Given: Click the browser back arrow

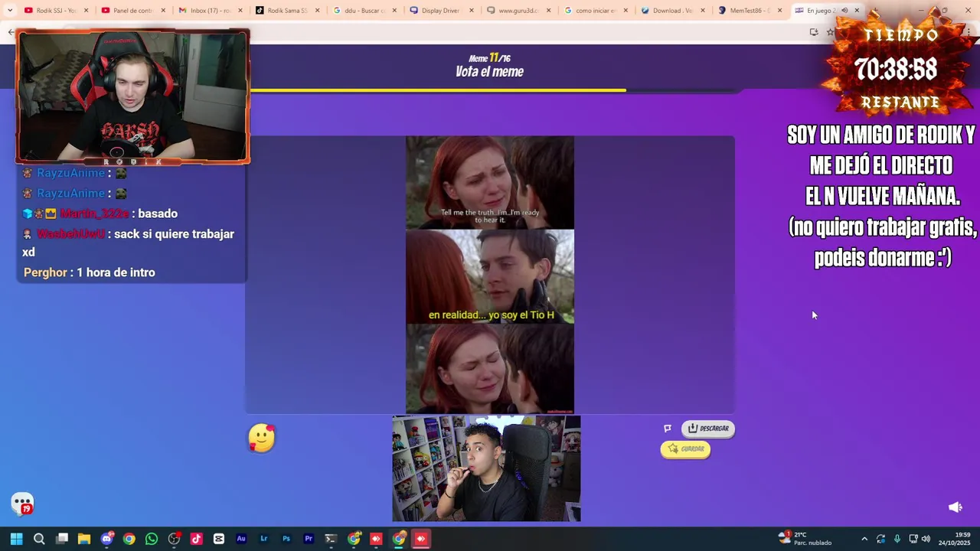Looking at the screenshot, I should pos(10,32).
